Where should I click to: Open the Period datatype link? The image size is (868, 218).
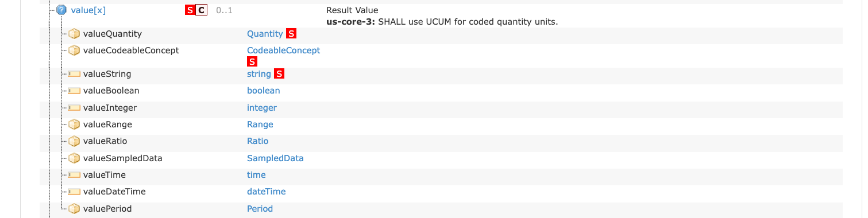pos(260,209)
